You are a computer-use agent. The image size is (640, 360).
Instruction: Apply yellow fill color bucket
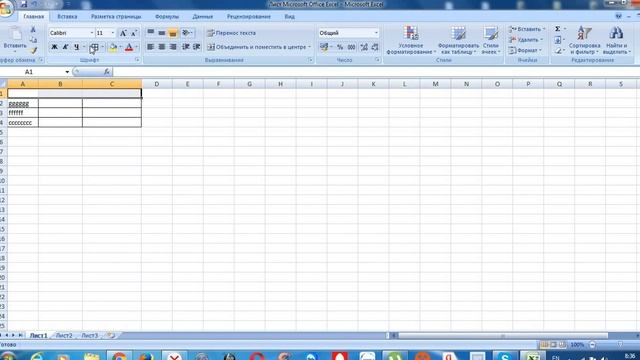113,47
